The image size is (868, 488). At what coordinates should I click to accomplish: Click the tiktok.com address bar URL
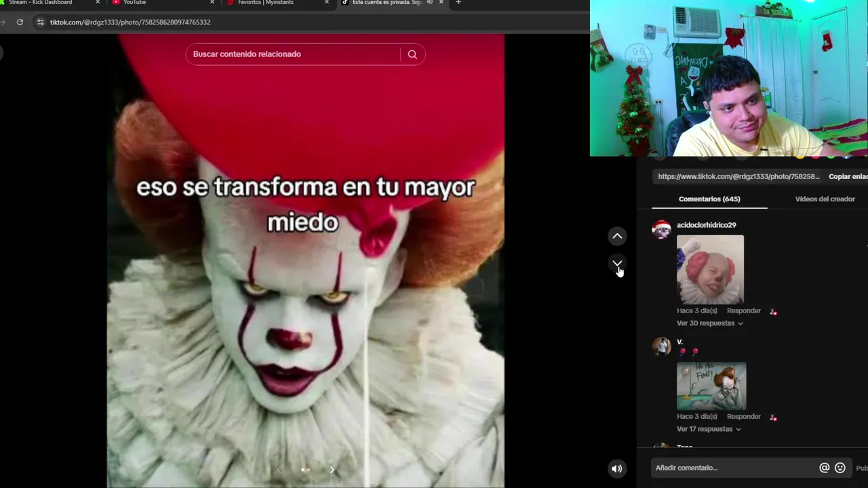coord(130,22)
